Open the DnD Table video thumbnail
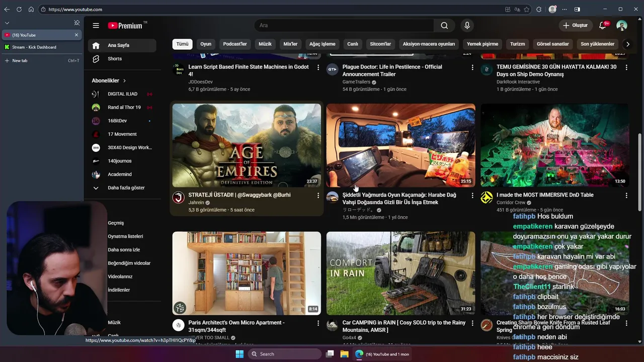 click(554, 145)
